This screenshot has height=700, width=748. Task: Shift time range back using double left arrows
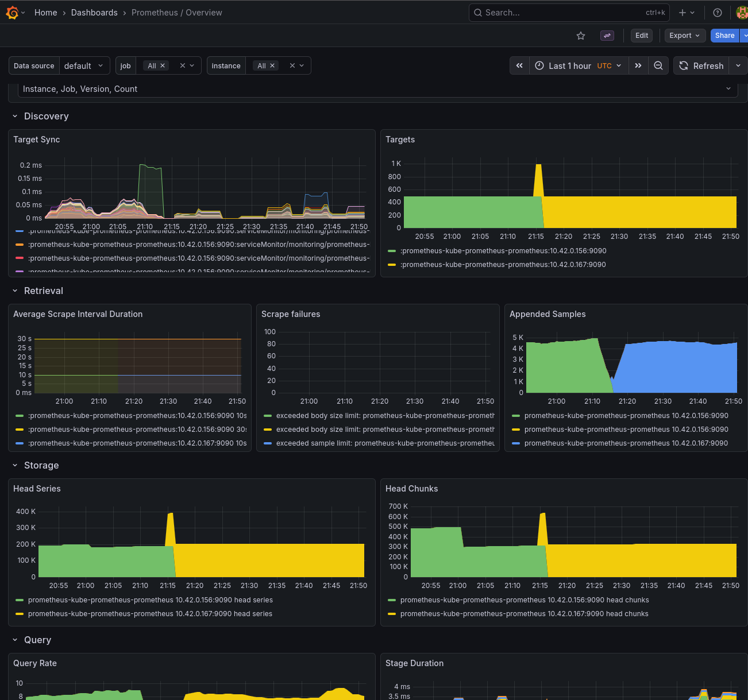tap(519, 65)
